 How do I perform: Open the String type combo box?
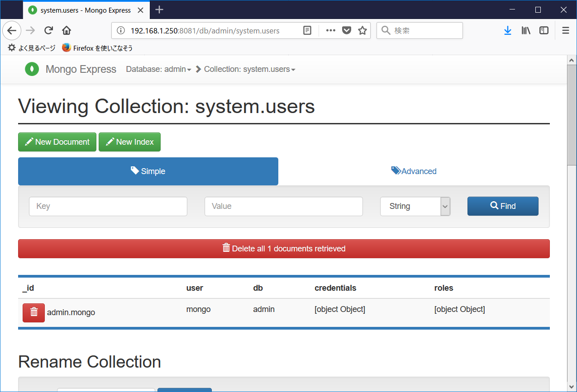415,206
